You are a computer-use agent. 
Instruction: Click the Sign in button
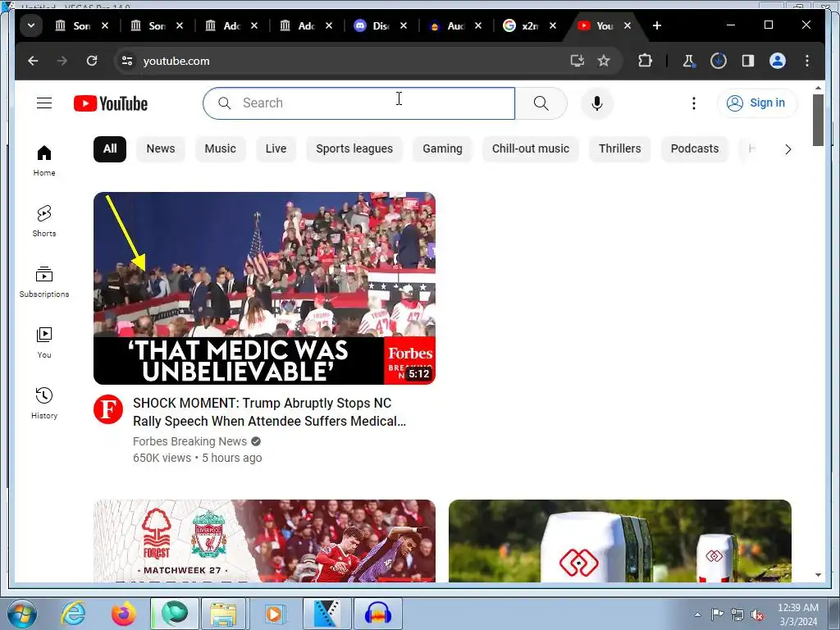[756, 103]
